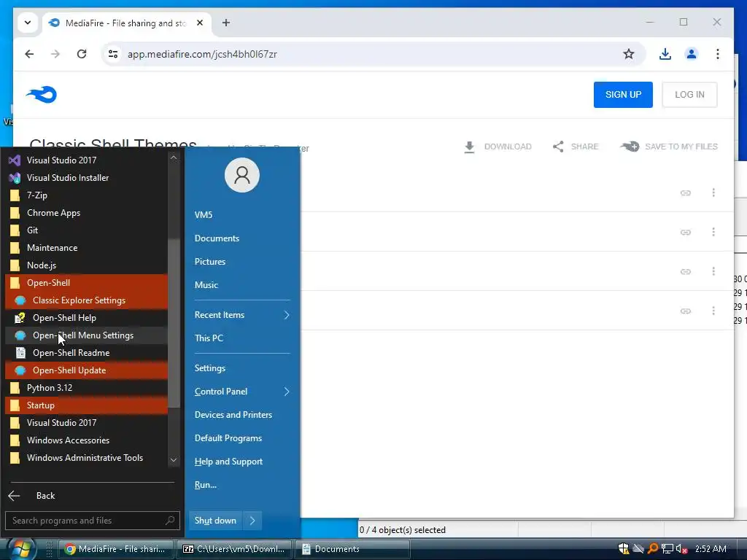Viewport: 747px width, 560px height.
Task: Open the VM5 user folder
Action: [242, 215]
